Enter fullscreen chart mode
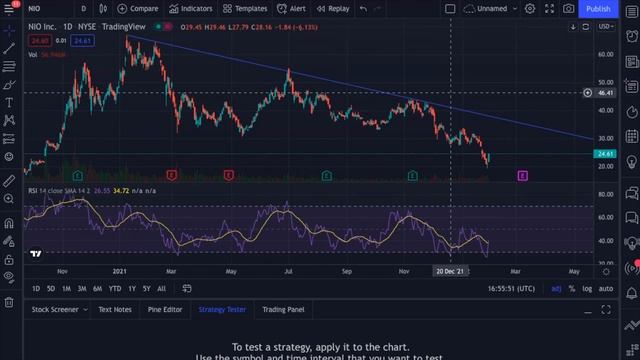The width and height of the screenshot is (640, 360). (549, 9)
